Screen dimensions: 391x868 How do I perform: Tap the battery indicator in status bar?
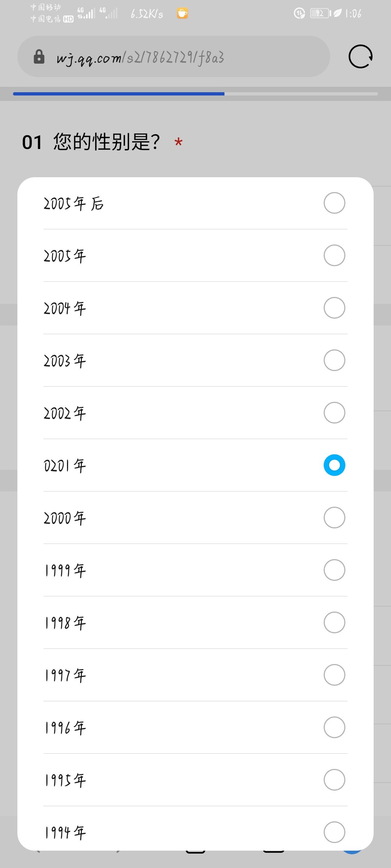[320, 13]
